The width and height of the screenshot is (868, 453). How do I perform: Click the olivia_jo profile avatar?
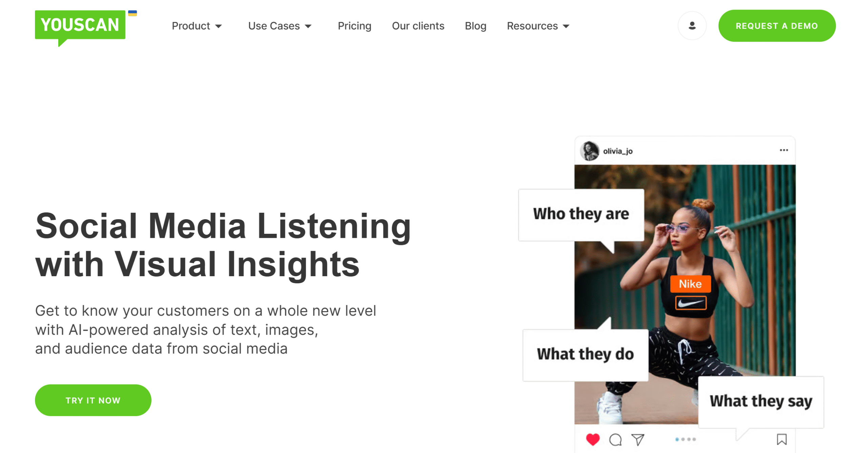pyautogui.click(x=589, y=151)
